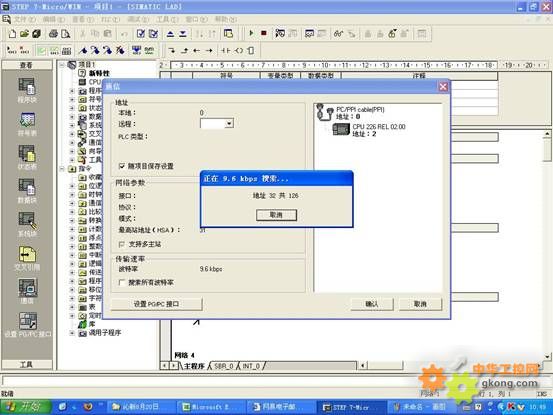
Task: Open Data Block (数据块) in view bar
Action: click(x=27, y=191)
